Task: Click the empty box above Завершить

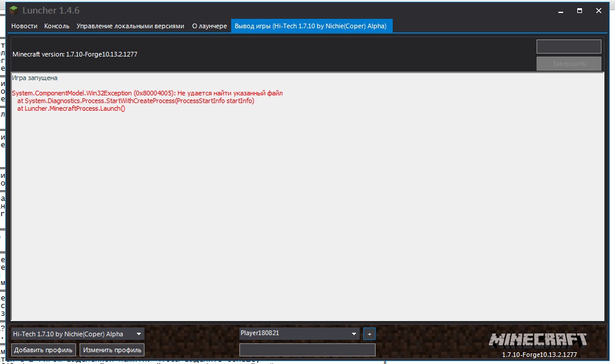Action: 569,46
